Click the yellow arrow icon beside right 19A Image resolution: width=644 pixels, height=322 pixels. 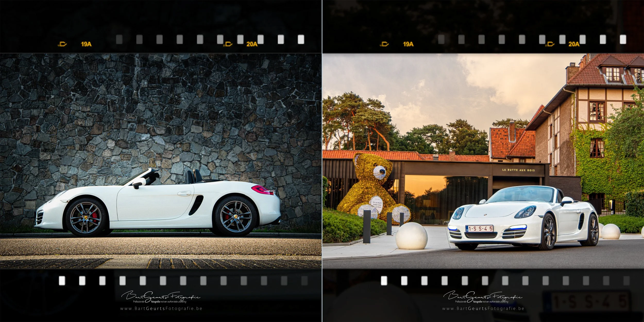pos(384,44)
